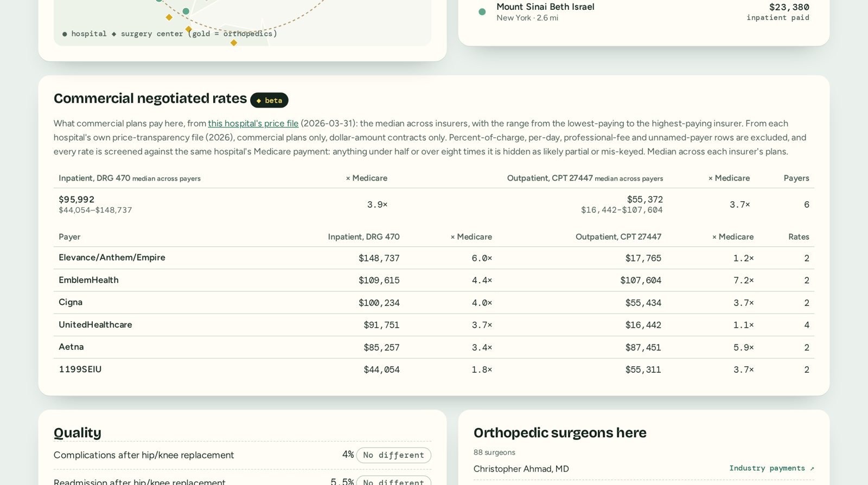Click the $95,992 median inpatient value

point(76,199)
